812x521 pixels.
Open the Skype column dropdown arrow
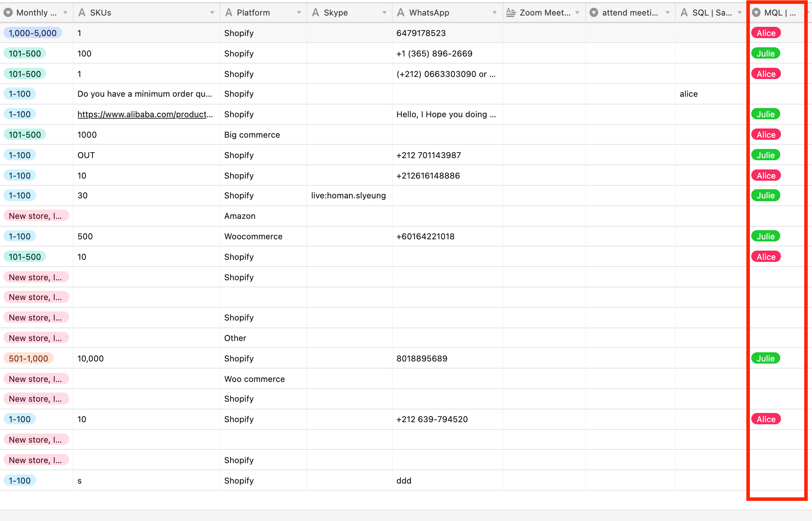tap(384, 13)
